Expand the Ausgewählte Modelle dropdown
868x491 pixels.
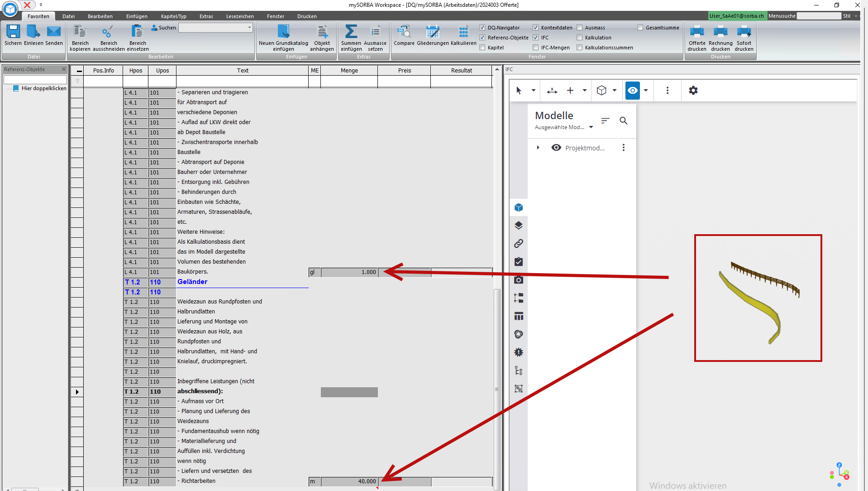[591, 127]
